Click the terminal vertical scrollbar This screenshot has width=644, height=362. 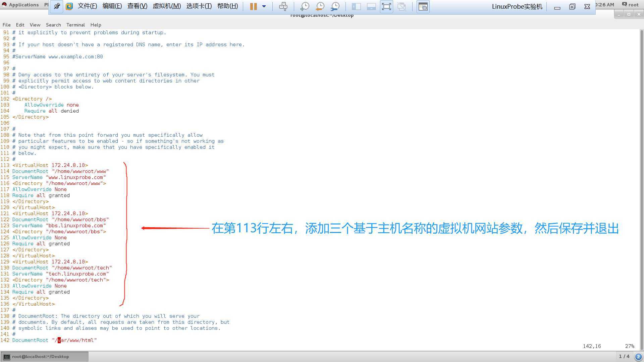point(642,189)
